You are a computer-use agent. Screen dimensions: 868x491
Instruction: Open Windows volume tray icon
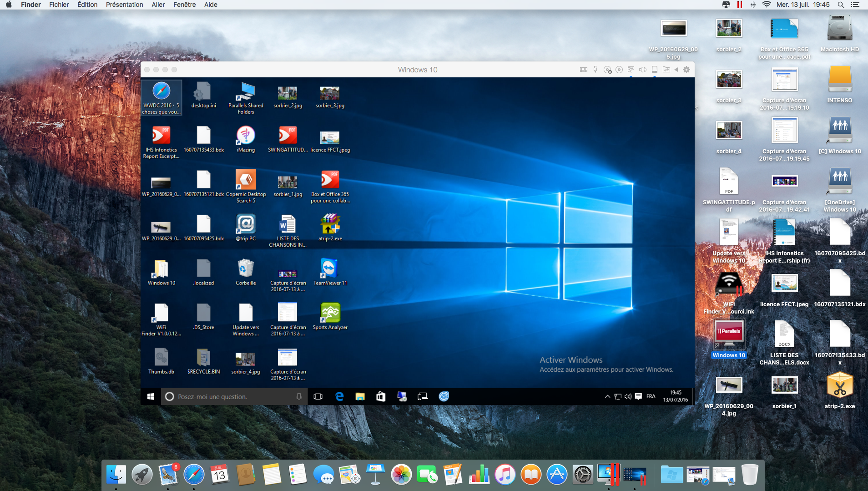pos(628,396)
